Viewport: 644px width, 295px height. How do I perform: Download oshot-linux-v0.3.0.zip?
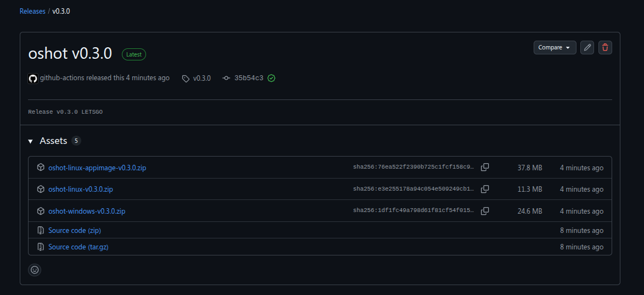(81, 189)
